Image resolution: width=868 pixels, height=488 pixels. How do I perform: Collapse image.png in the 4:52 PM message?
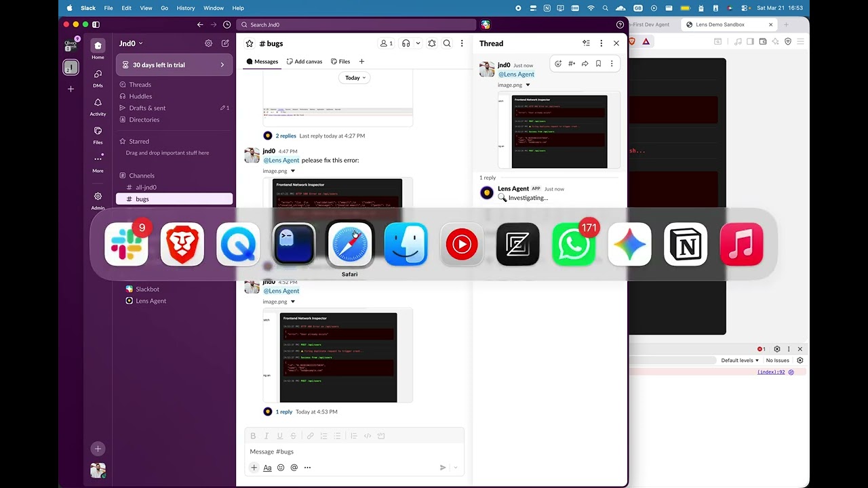[293, 302]
